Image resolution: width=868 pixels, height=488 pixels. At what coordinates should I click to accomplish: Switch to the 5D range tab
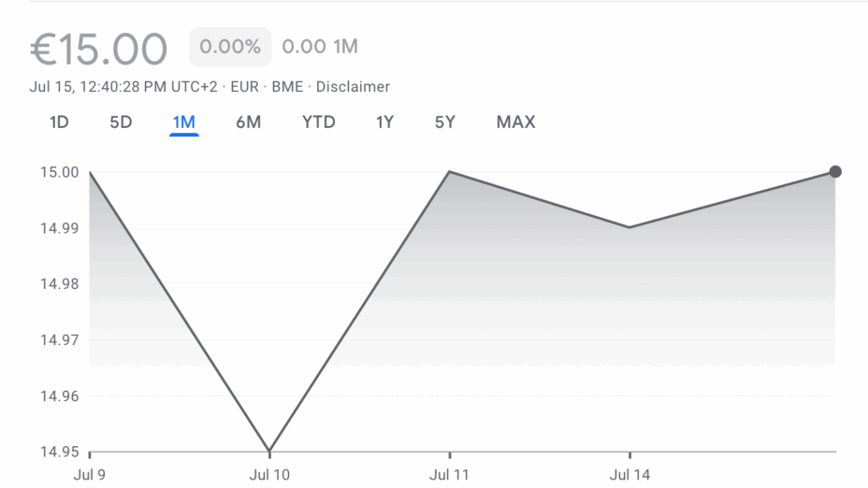tap(121, 122)
